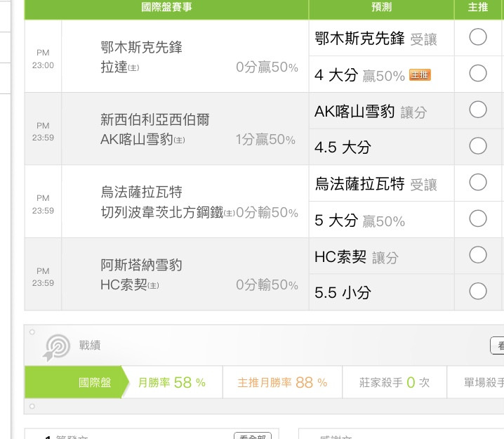Click team 烏法薩拉瓦特 in match list
The image size is (504, 439).
[x=141, y=192]
